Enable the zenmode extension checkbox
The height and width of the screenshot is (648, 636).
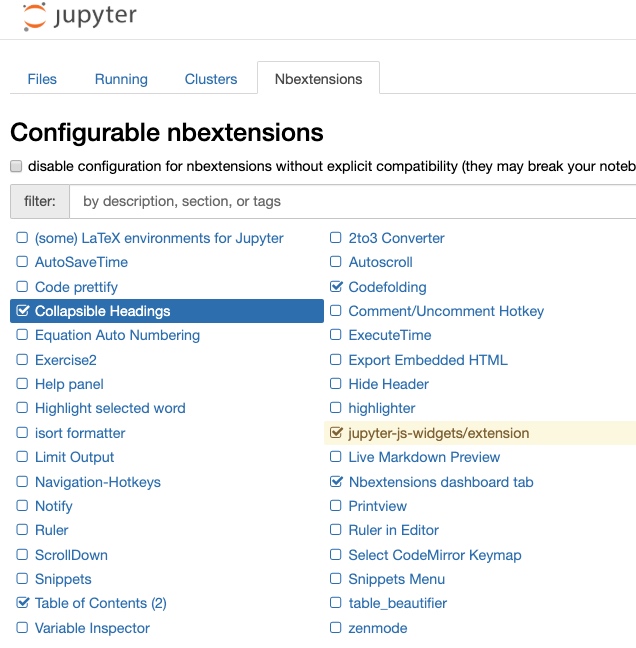(336, 628)
